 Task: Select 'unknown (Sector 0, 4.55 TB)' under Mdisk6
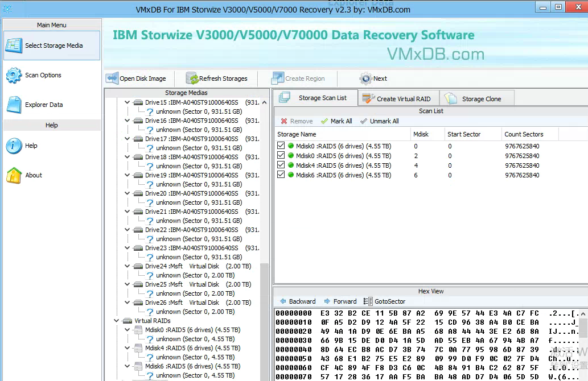point(195,375)
